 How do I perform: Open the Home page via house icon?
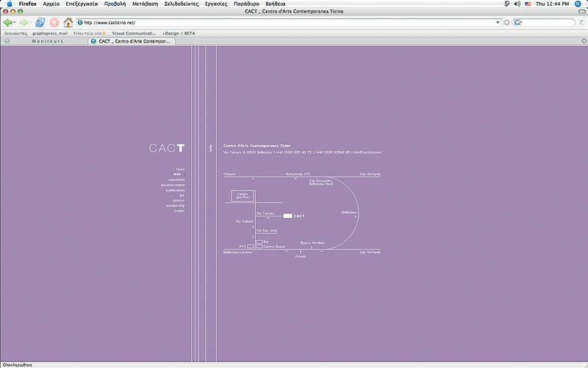pos(68,23)
